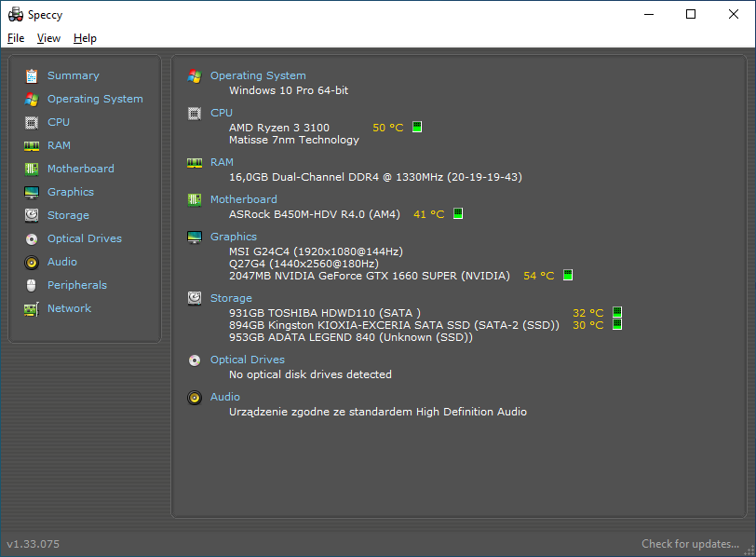Select Network in the sidebar
Image resolution: width=756 pixels, height=557 pixels.
click(69, 308)
